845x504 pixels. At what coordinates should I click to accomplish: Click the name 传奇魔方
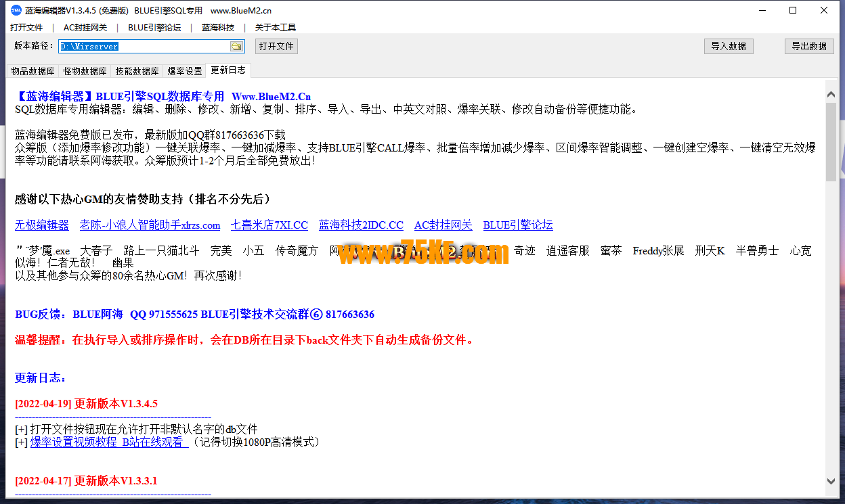pyautogui.click(x=297, y=251)
